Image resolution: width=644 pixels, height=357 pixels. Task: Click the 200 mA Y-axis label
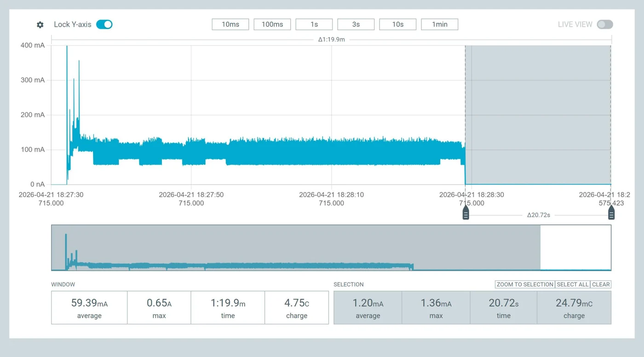[33, 115]
